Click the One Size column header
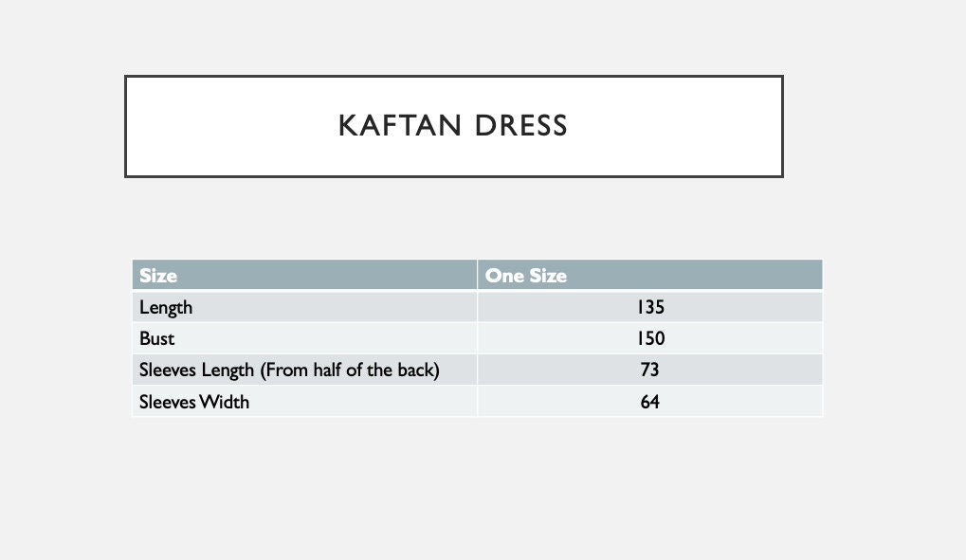The image size is (966, 560). (x=526, y=276)
